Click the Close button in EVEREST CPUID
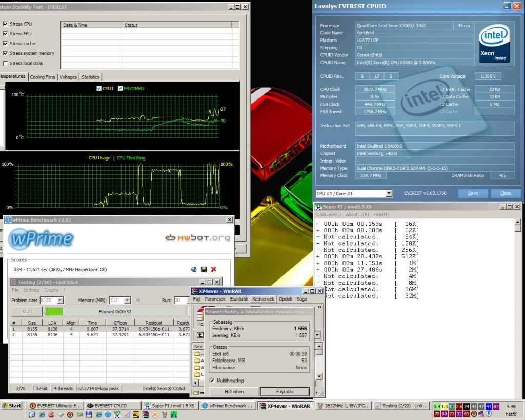The height and width of the screenshot is (420, 525). [x=506, y=193]
